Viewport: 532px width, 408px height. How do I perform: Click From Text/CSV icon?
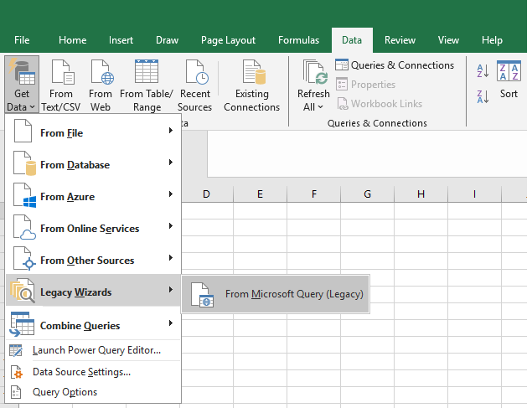[x=63, y=72]
